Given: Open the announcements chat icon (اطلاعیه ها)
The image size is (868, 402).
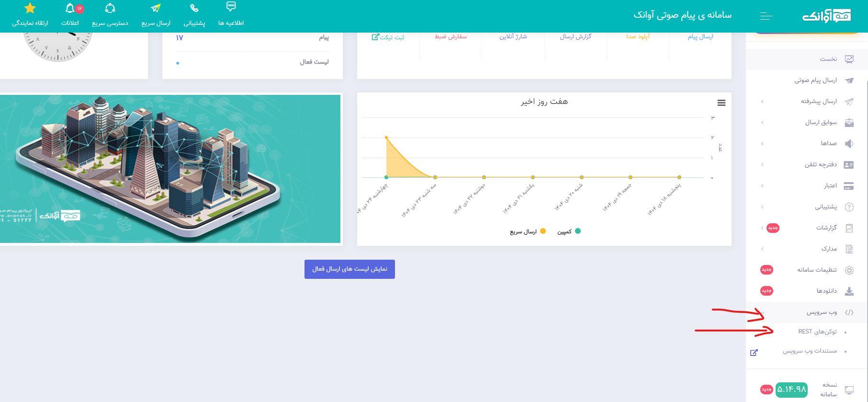Looking at the screenshot, I should pyautogui.click(x=231, y=7).
